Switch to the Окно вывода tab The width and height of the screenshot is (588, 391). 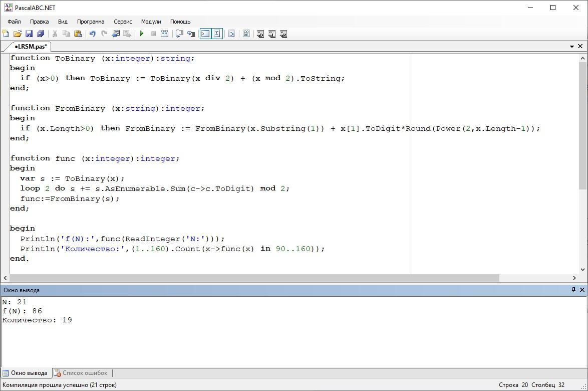pyautogui.click(x=26, y=373)
